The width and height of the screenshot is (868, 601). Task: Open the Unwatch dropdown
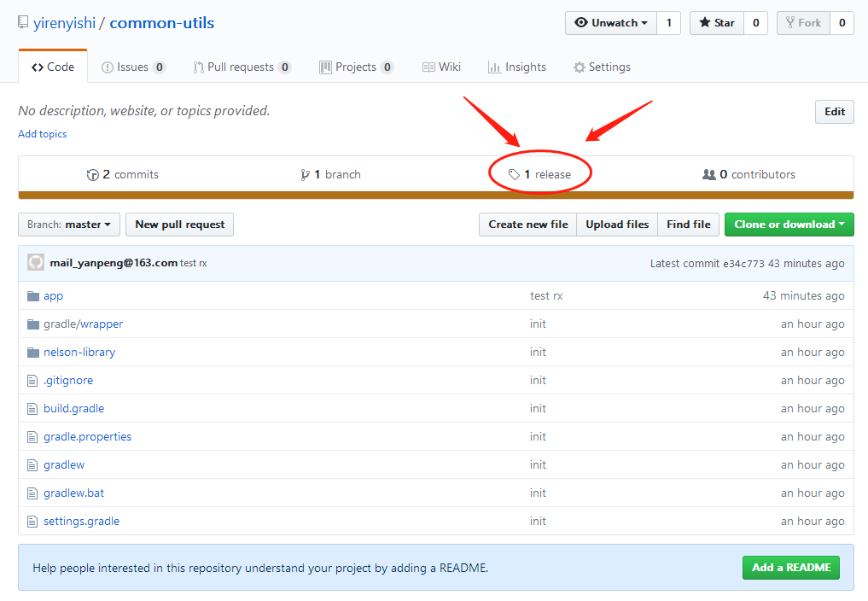tap(611, 23)
